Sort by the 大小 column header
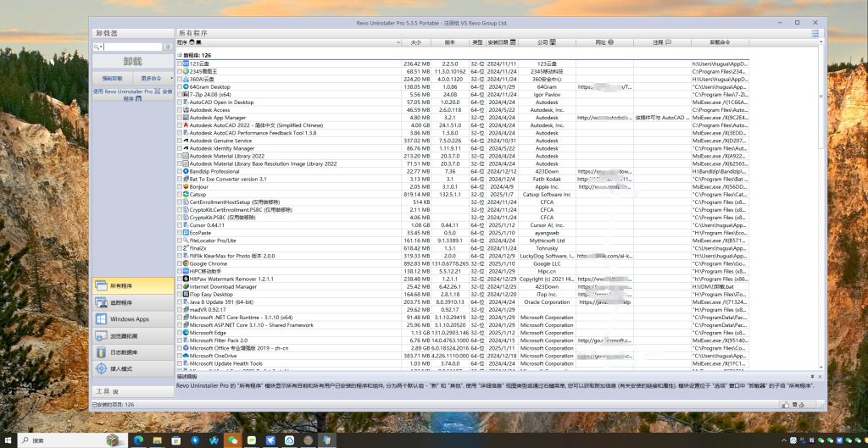Screen dimensions: 868x448 416,42
